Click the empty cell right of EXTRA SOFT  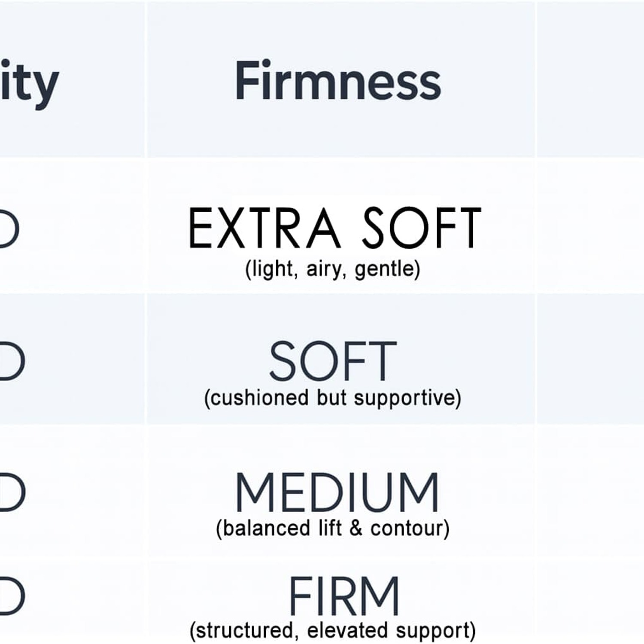(x=590, y=226)
